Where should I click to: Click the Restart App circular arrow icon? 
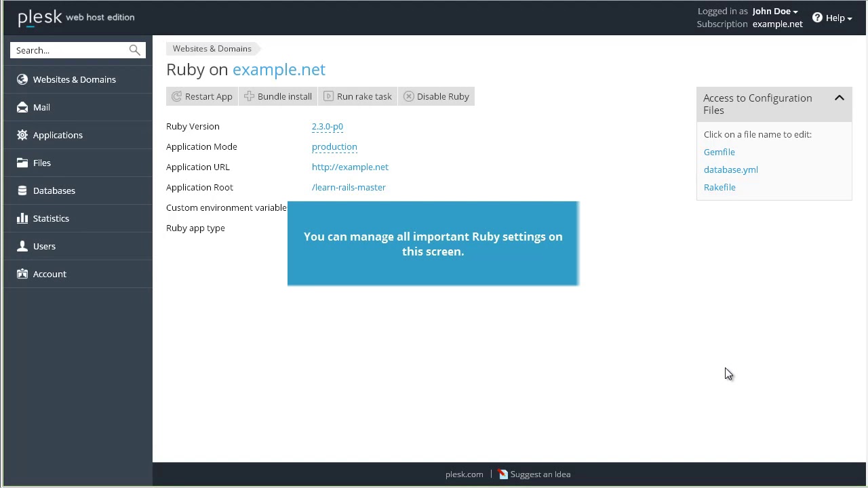[x=177, y=96]
